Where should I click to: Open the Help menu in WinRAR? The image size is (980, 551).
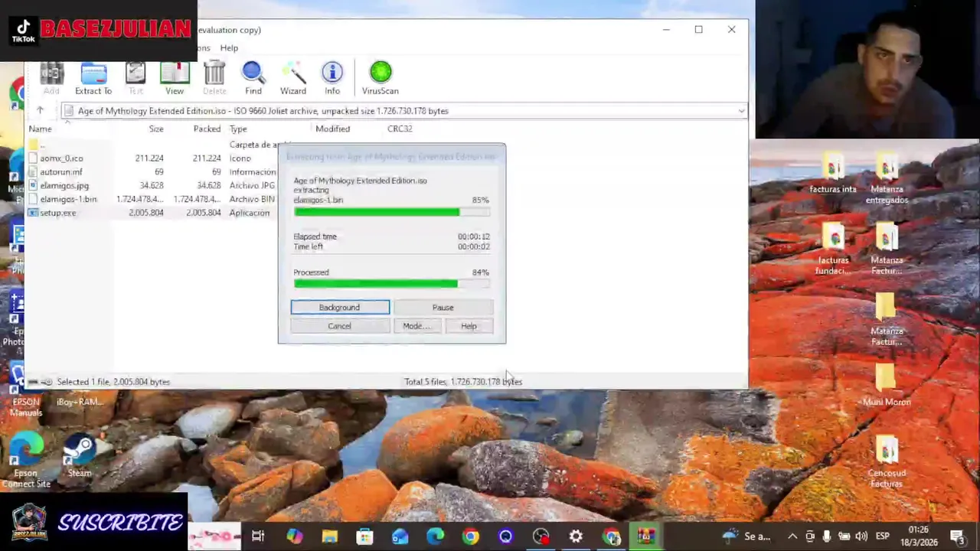tap(229, 47)
